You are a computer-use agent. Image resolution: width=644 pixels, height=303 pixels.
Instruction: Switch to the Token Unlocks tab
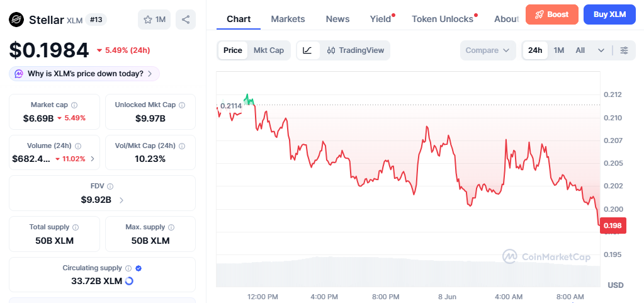[x=443, y=19]
